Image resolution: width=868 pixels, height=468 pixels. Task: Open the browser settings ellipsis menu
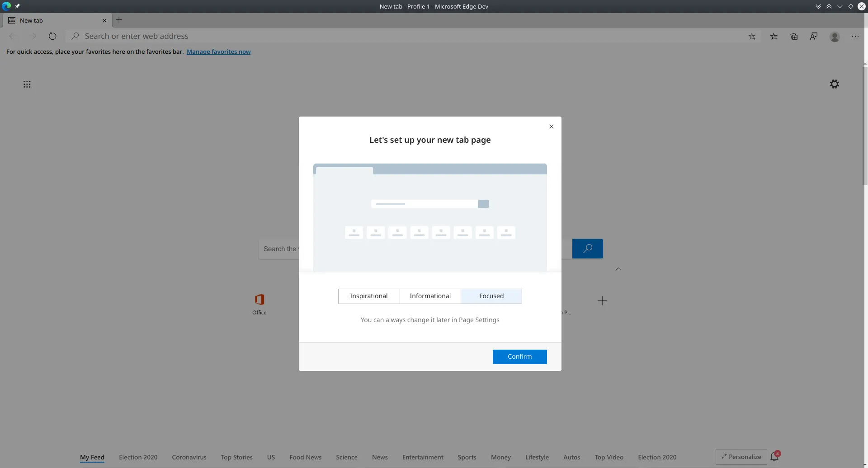tap(855, 36)
